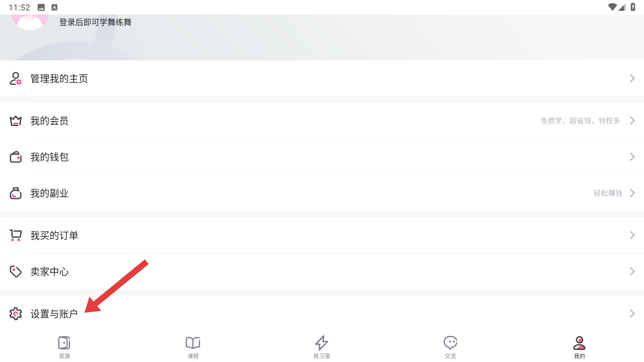Open 卖家中心 using its chevron
Screen dimensions: 644x362
pyautogui.click(x=632, y=271)
